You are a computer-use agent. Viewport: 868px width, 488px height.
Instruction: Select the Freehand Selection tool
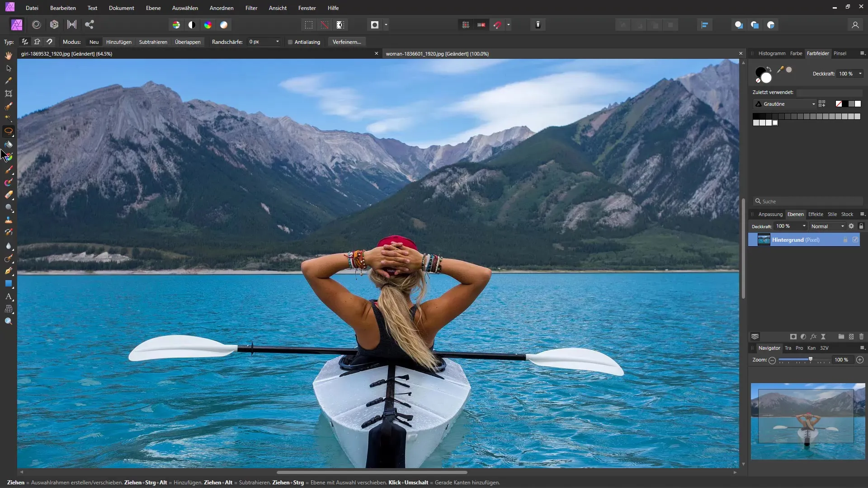tap(8, 131)
